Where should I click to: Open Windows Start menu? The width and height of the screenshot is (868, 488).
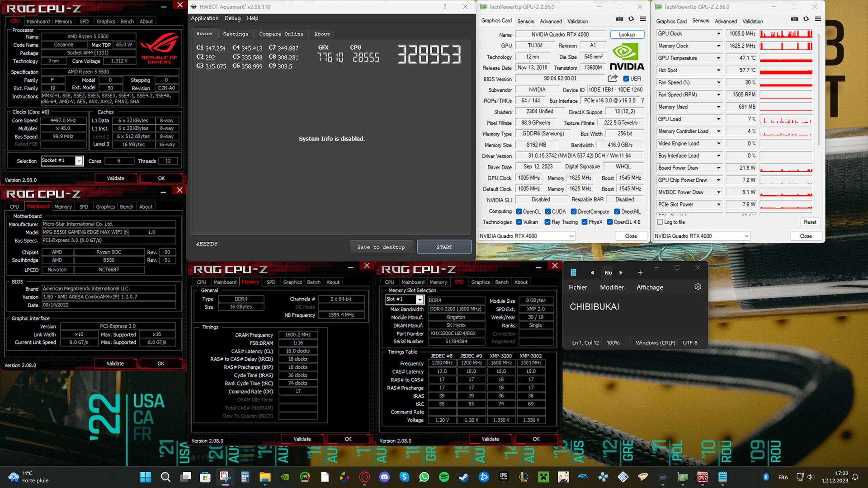click(x=146, y=477)
